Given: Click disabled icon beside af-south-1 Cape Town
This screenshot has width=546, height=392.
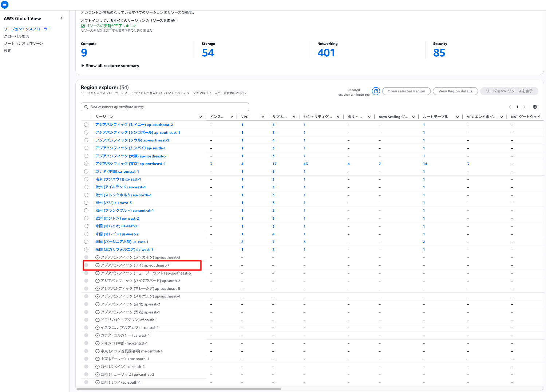Looking at the screenshot, I should [98, 320].
